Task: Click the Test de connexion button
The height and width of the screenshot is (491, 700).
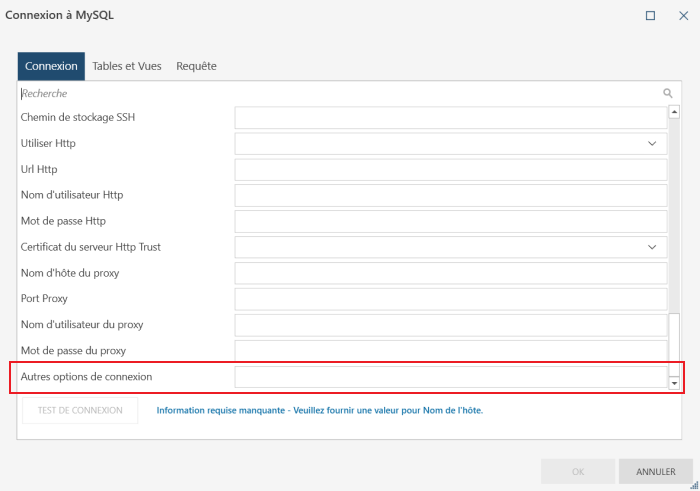Action: click(x=80, y=410)
